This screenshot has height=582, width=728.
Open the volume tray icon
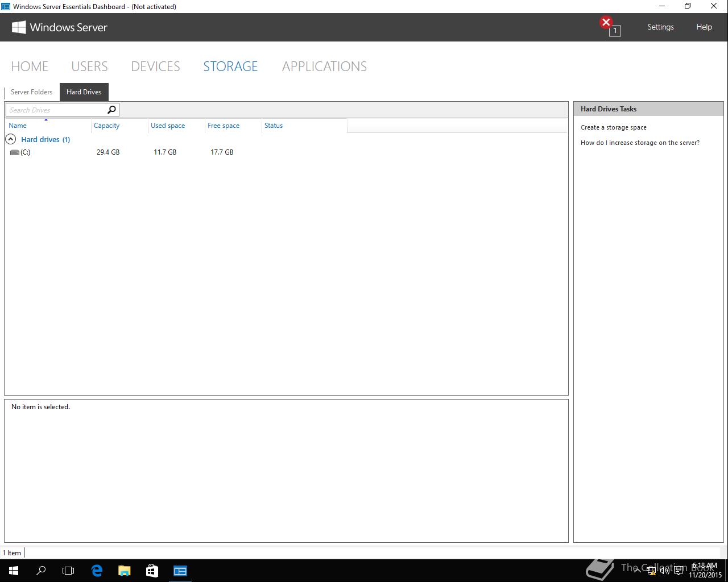(665, 571)
